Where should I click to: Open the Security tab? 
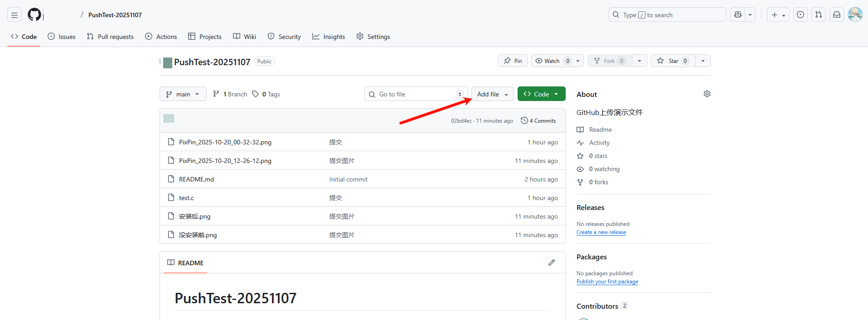tap(284, 37)
